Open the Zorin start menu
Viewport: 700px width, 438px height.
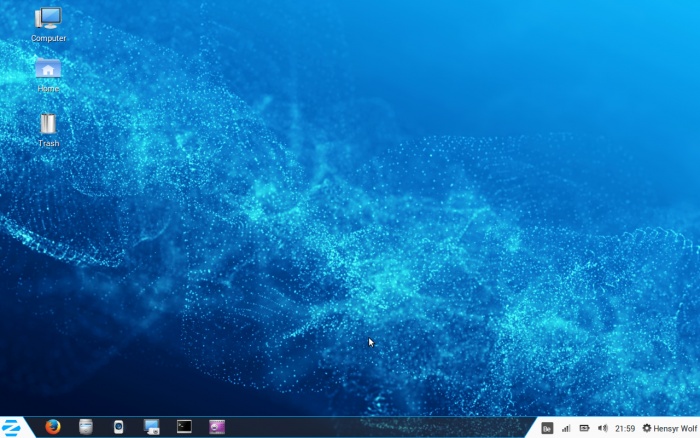click(x=11, y=427)
